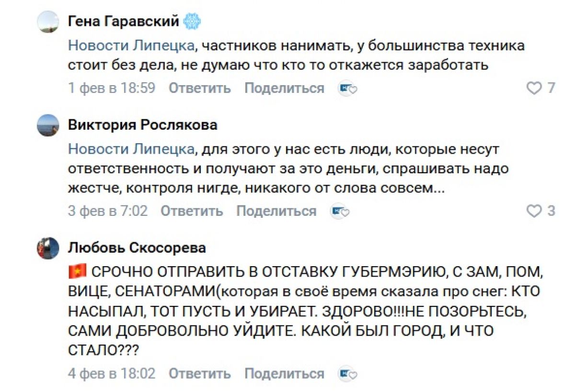Image resolution: width=575 pixels, height=392 pixels.
Task: Open Любовь Скосорева's avatar
Action: pyautogui.click(x=48, y=248)
